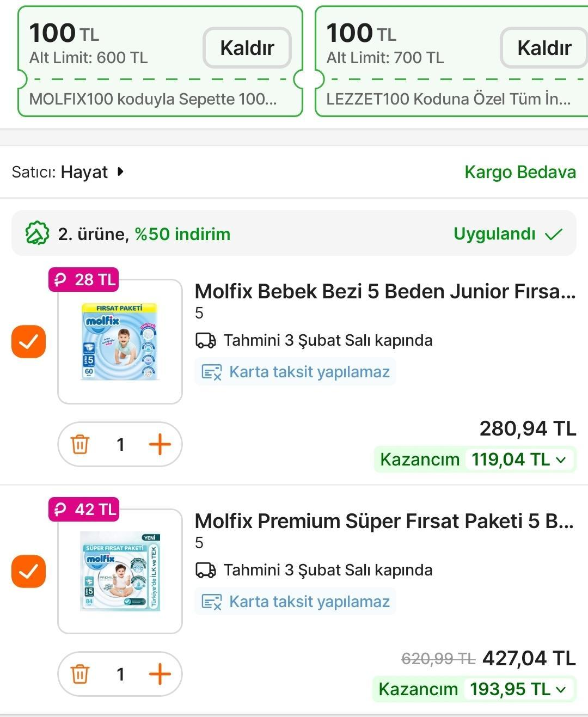View Molfix Premium Süper Fırsat product image
This screenshot has height=717, width=588.
click(x=120, y=572)
